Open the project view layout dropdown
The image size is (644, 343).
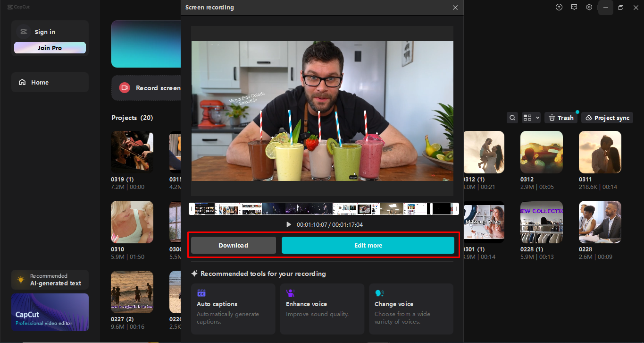[x=531, y=117]
